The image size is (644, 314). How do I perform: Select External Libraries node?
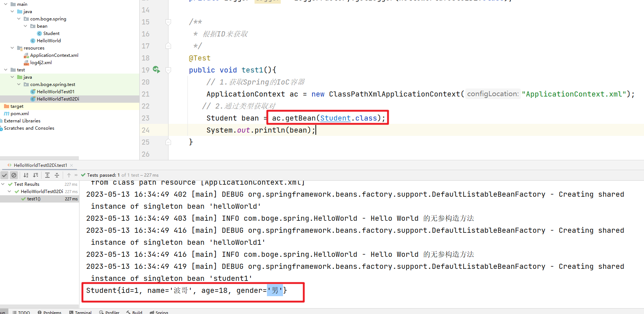[x=22, y=121]
